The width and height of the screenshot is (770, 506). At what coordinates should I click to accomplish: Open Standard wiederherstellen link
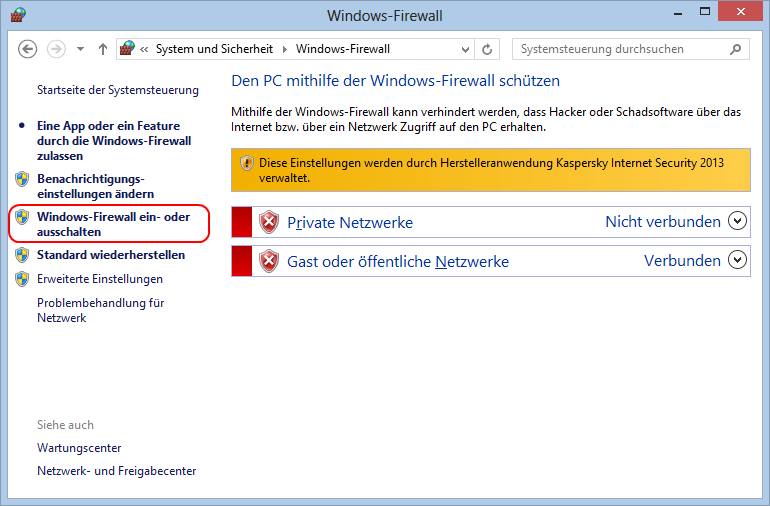click(111, 255)
